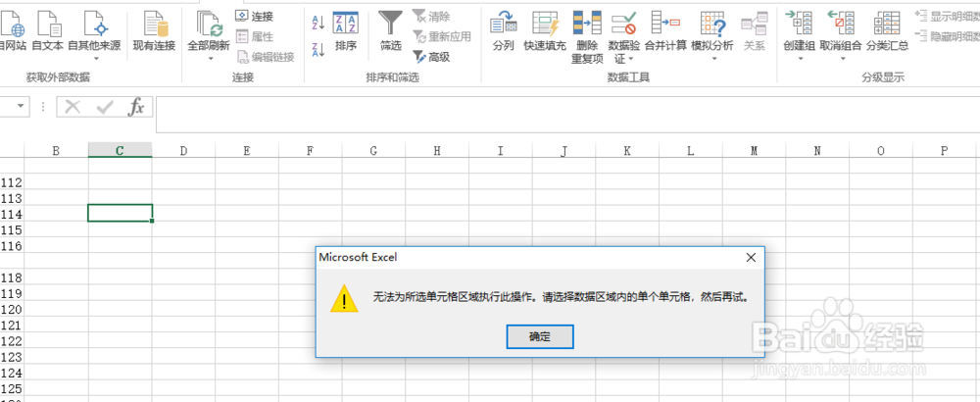Select row 116 header
This screenshot has width=980, height=402.
[x=12, y=246]
